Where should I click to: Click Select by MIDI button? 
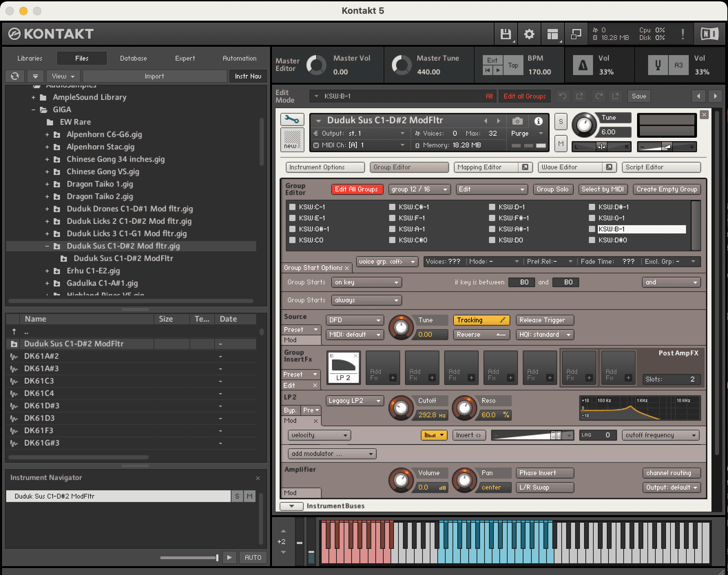603,189
